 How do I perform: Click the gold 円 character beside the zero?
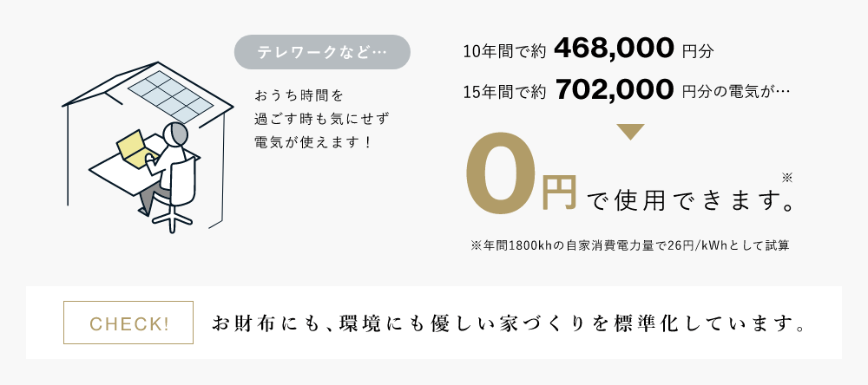tap(558, 192)
